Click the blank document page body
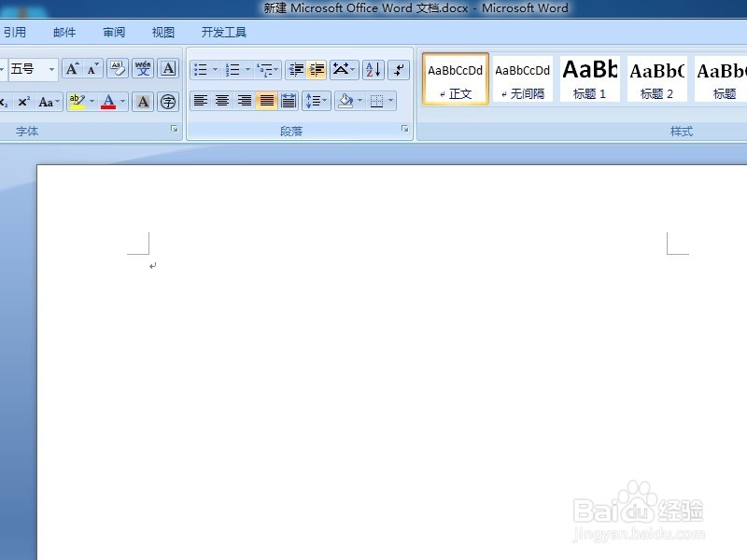 tap(391, 362)
